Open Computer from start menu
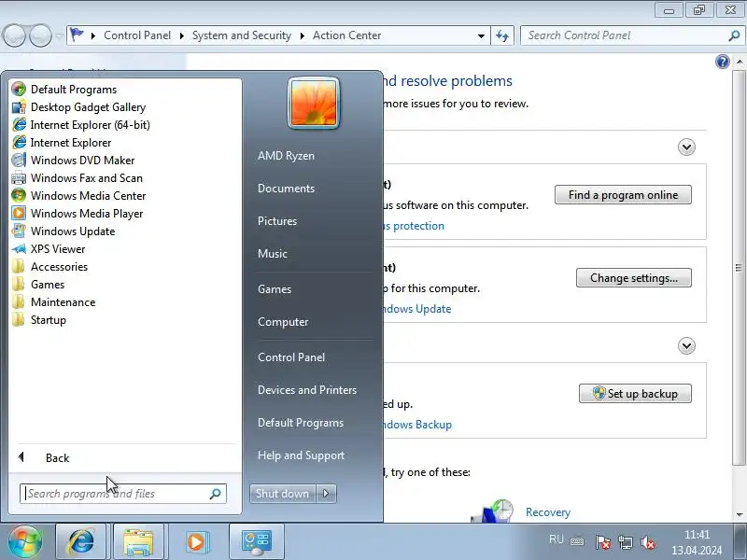This screenshot has height=560, width=747. pyautogui.click(x=283, y=322)
